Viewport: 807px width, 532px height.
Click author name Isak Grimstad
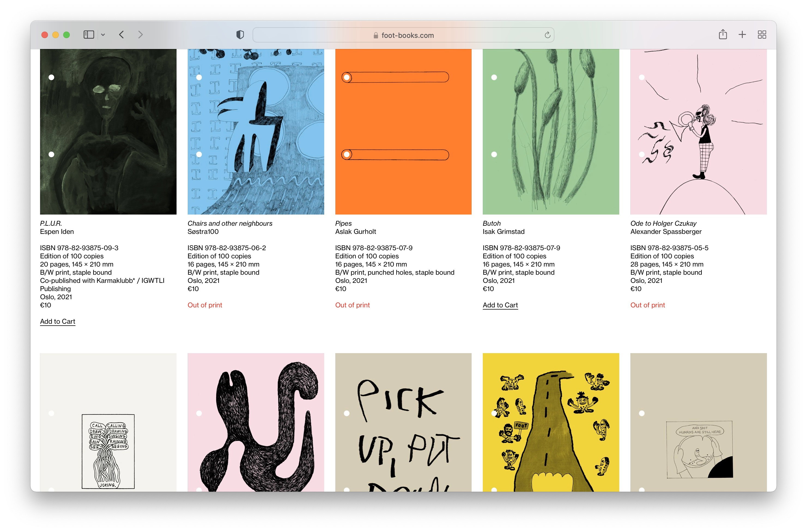coord(503,231)
